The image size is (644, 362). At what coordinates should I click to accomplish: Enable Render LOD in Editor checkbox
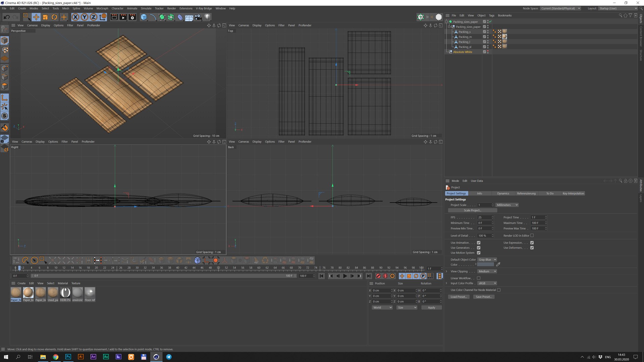click(532, 236)
